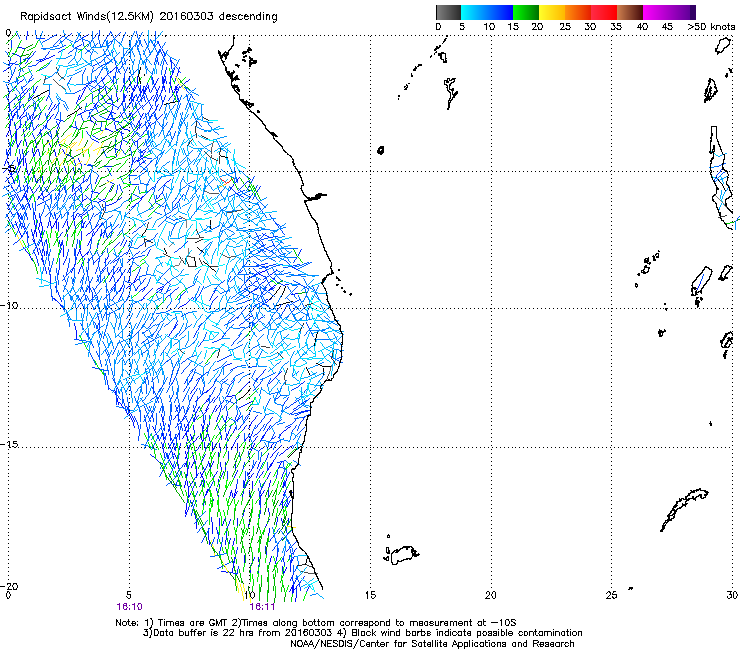
Task: Click the '-20' latitude axis label
Action: 9,586
